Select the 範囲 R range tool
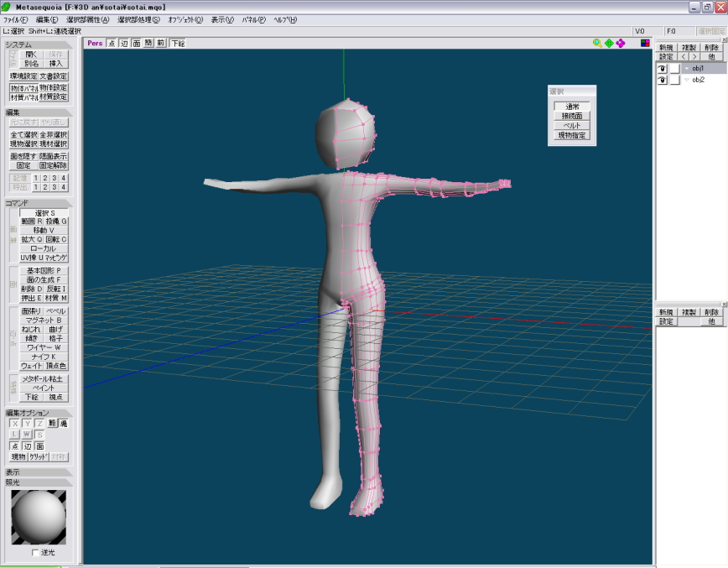 coord(31,221)
